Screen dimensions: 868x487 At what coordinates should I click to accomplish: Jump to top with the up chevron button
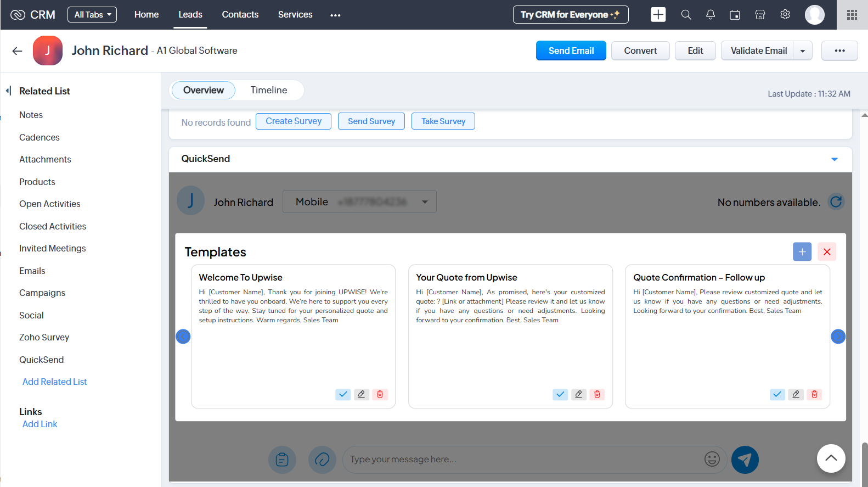coord(831,458)
